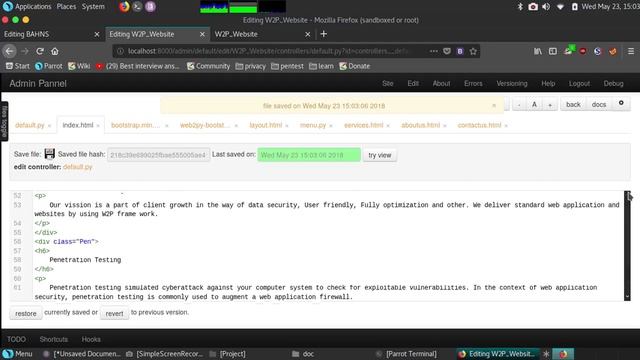The height and width of the screenshot is (360, 640).
Task: Toggle the Firefox sidebar view icon
Action: [x=553, y=51]
